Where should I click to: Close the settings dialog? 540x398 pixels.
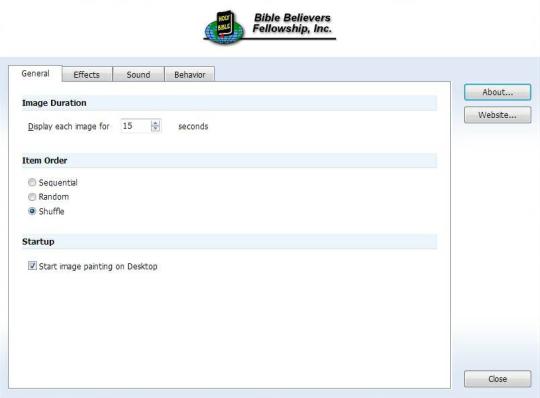pos(497,379)
